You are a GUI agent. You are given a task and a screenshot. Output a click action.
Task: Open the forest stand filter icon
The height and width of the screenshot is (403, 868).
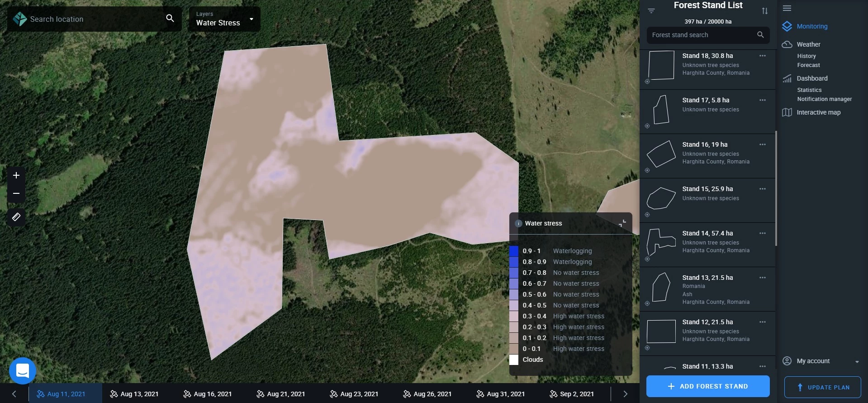pyautogui.click(x=651, y=11)
